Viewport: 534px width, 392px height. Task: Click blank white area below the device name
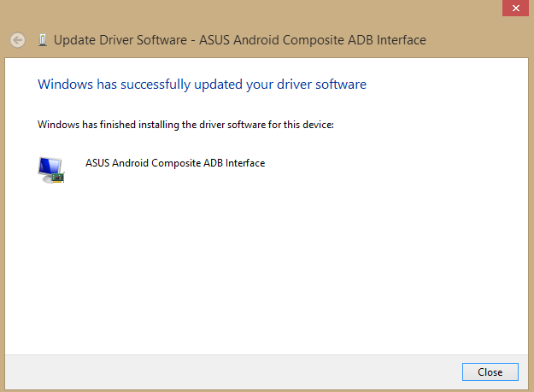(266, 266)
